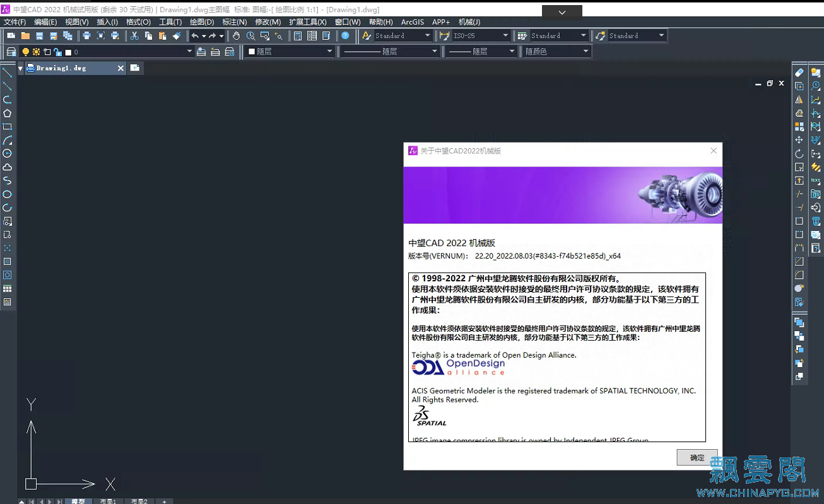
Task: Open the Layer Properties Manager icon
Action: pyautogui.click(x=11, y=52)
